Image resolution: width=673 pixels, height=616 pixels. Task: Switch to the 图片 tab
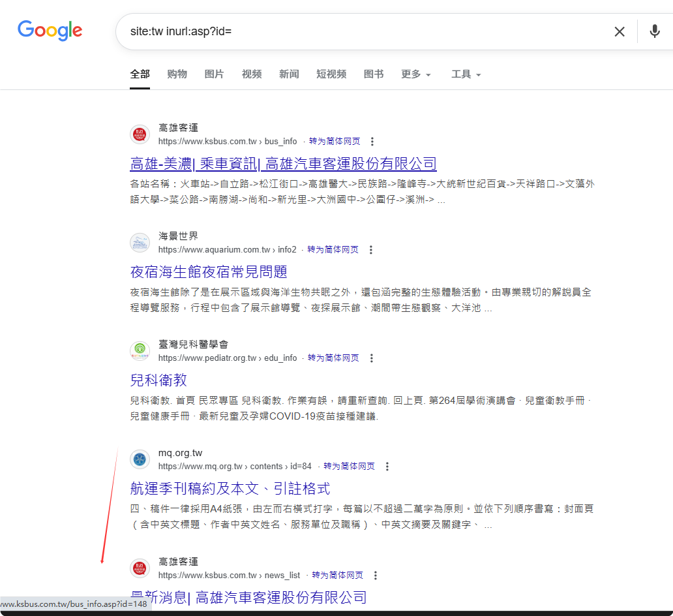[214, 74]
